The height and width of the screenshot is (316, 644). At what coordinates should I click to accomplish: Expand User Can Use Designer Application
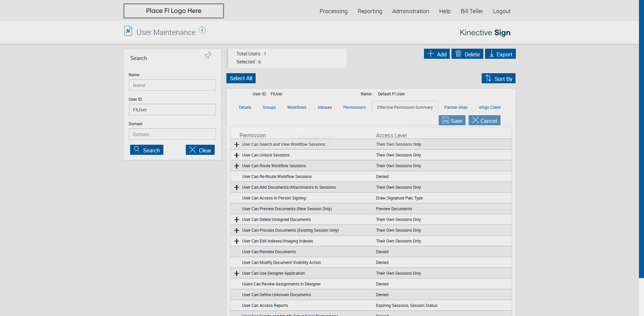[237, 273]
